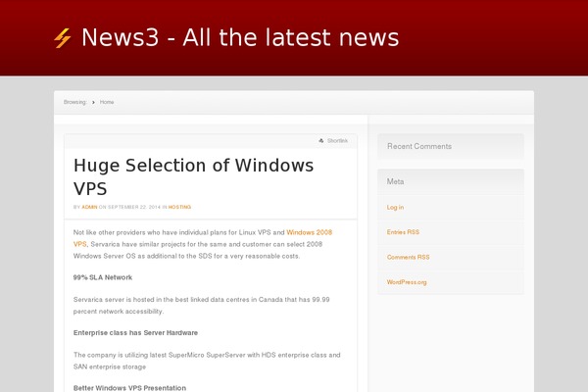This screenshot has height=392, width=588.
Task: View posts by author ADMIN
Action: point(89,207)
